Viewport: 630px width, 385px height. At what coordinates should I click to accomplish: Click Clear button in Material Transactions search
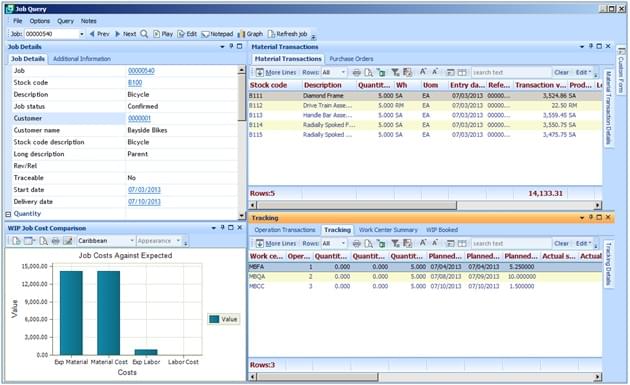(561, 73)
